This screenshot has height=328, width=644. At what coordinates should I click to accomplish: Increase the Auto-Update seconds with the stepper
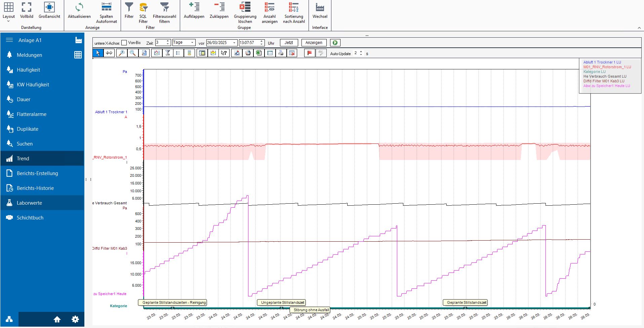click(361, 51)
